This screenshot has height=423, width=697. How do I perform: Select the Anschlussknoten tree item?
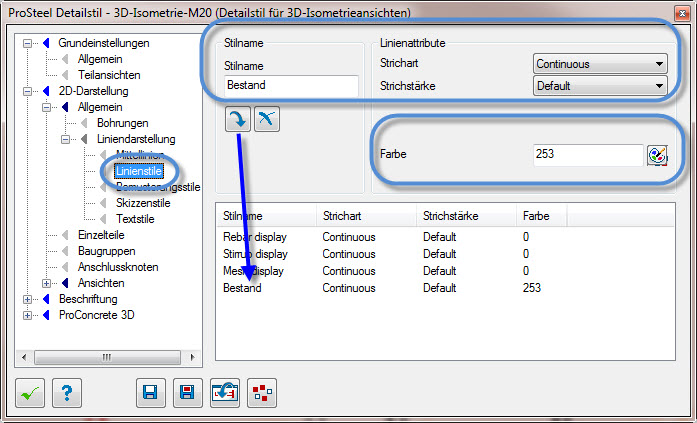118,267
